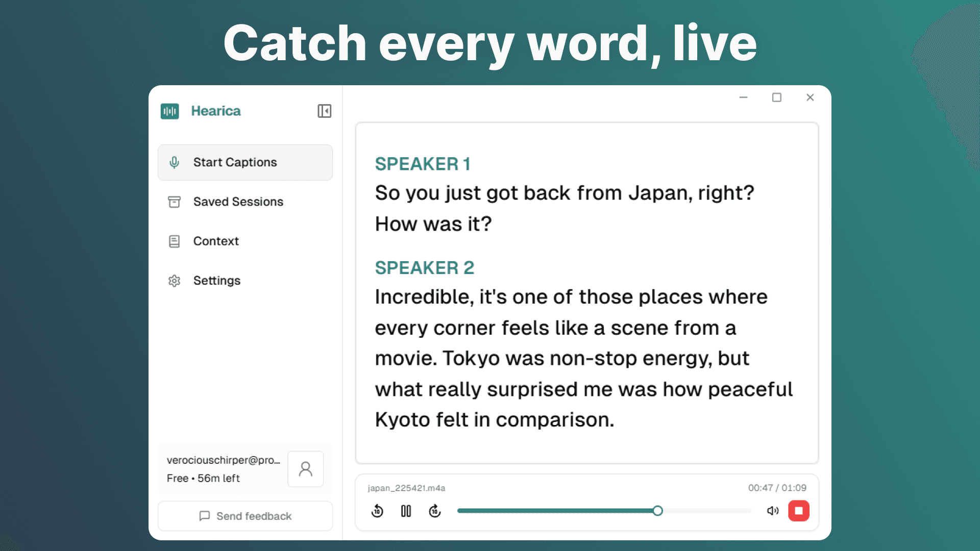Click the document icon beside Context
Viewport: 980px width, 551px height.
click(x=174, y=241)
